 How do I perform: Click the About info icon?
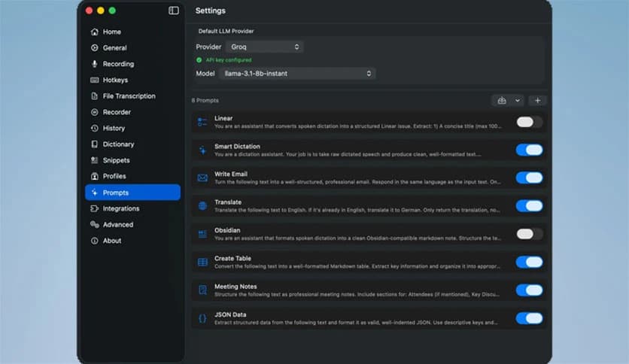pos(94,241)
